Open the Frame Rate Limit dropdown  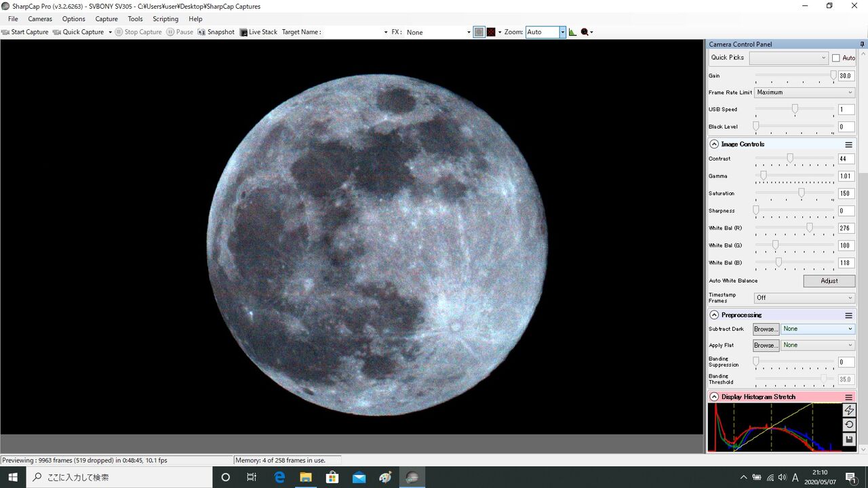pyautogui.click(x=804, y=92)
